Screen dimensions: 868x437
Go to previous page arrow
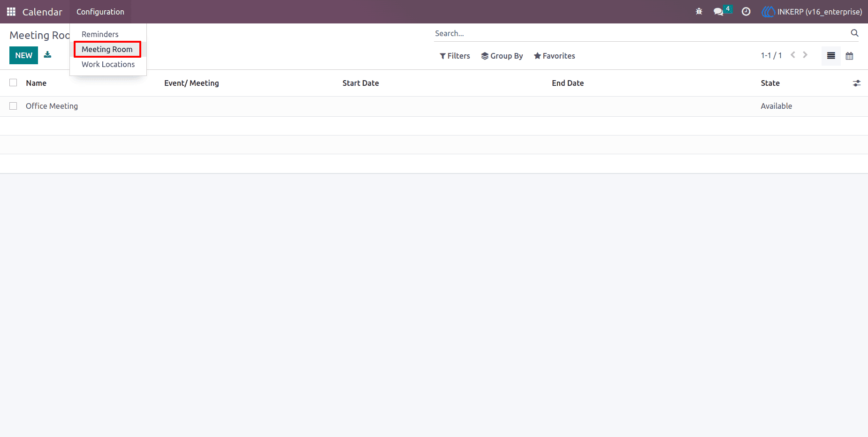[x=793, y=55]
